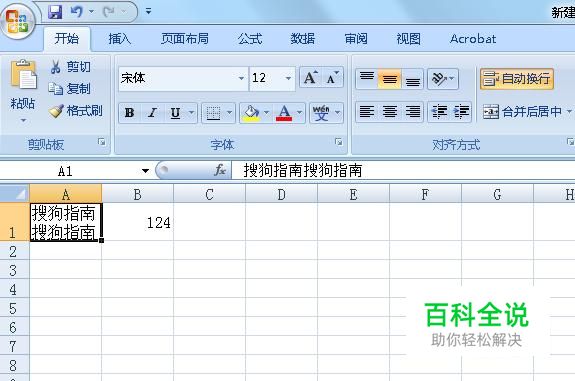The height and width of the screenshot is (381, 575).
Task: Open the 数据 ribbon tab
Action: point(303,39)
